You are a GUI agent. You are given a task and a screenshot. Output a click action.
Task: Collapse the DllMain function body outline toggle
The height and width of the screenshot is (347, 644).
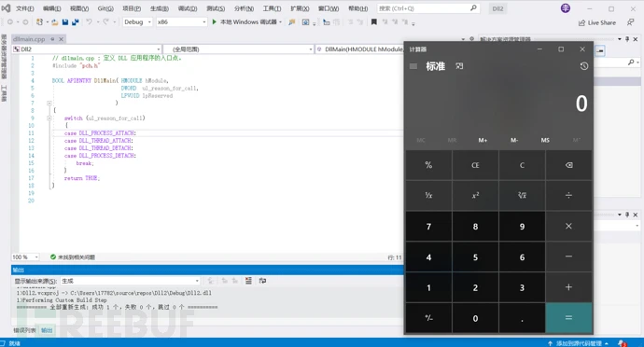click(49, 103)
